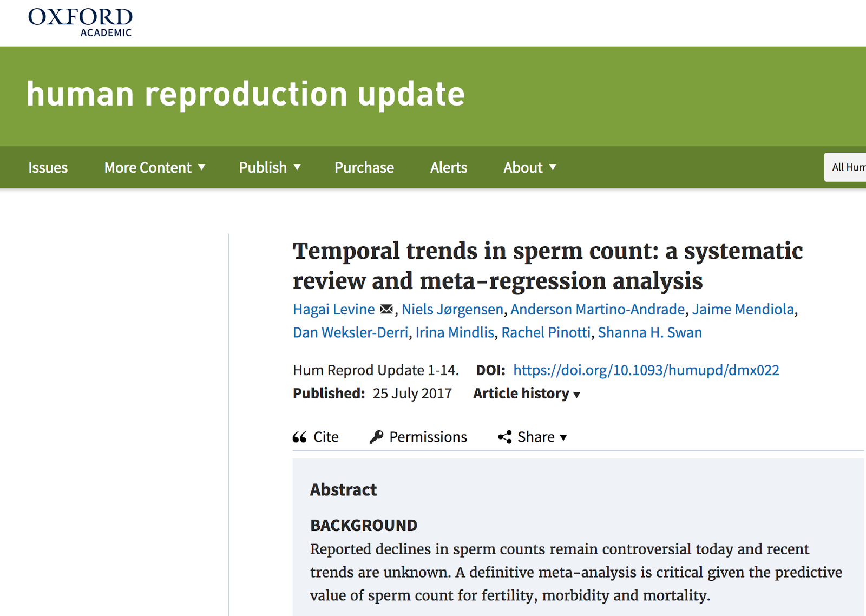Click the human reproduction update journal title

(246, 94)
